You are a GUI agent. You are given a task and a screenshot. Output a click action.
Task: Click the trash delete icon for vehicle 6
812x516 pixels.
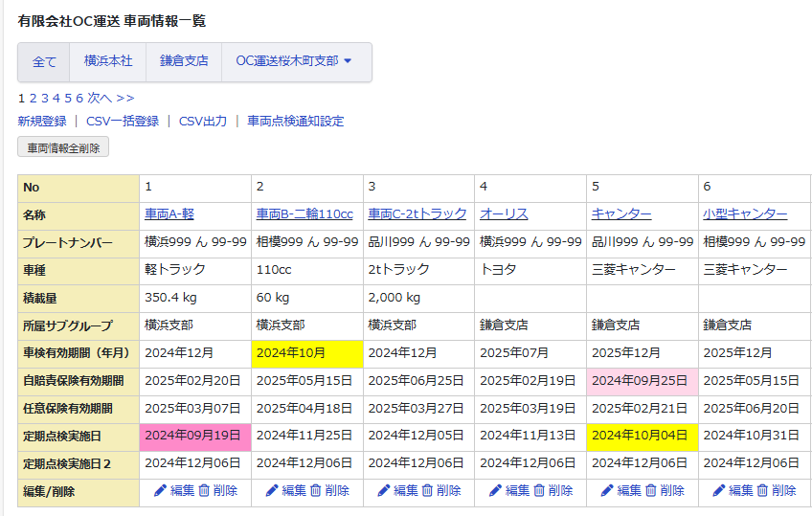(762, 490)
